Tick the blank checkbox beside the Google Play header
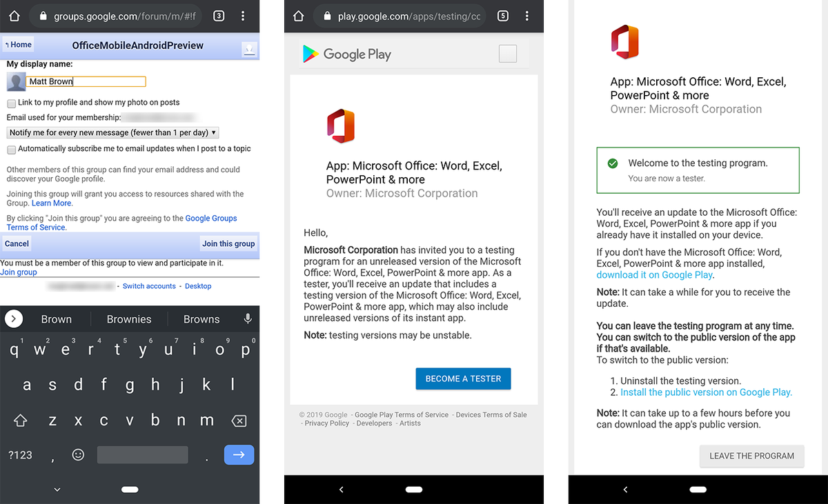The image size is (828, 504). [508, 54]
